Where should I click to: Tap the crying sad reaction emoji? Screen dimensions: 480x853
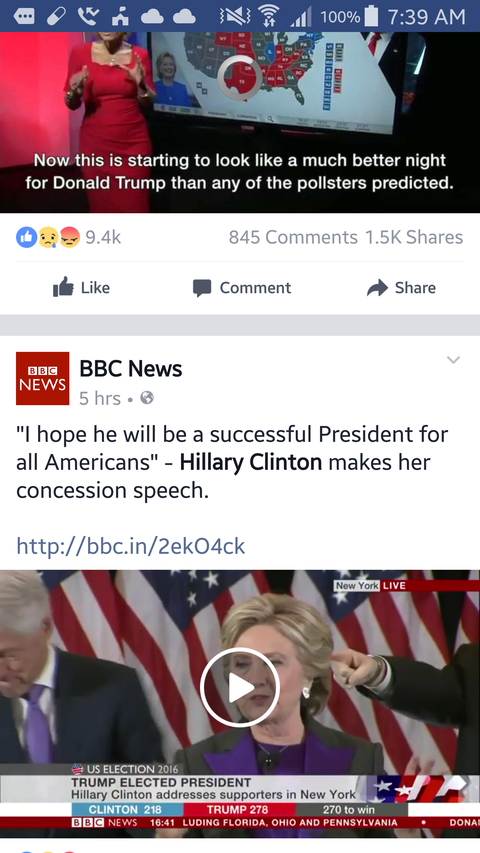48,237
